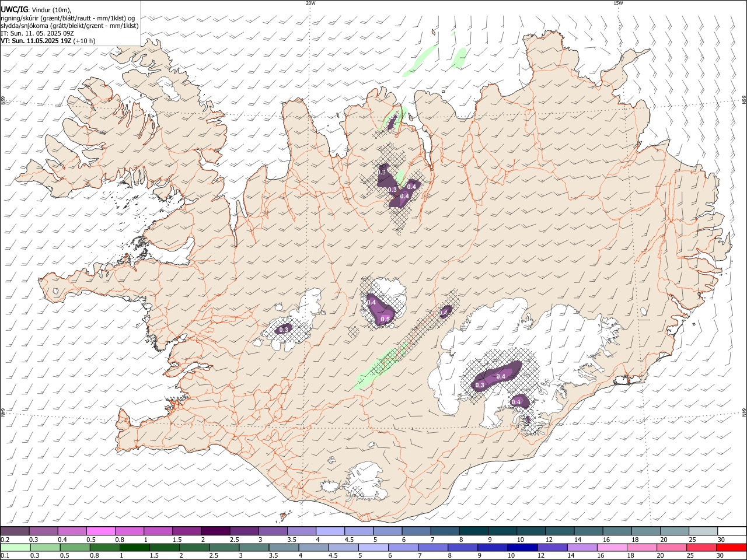The image size is (747, 560).
Task: Select the 0.5 green swatch in the bottom legend row
Action: [x=74, y=548]
